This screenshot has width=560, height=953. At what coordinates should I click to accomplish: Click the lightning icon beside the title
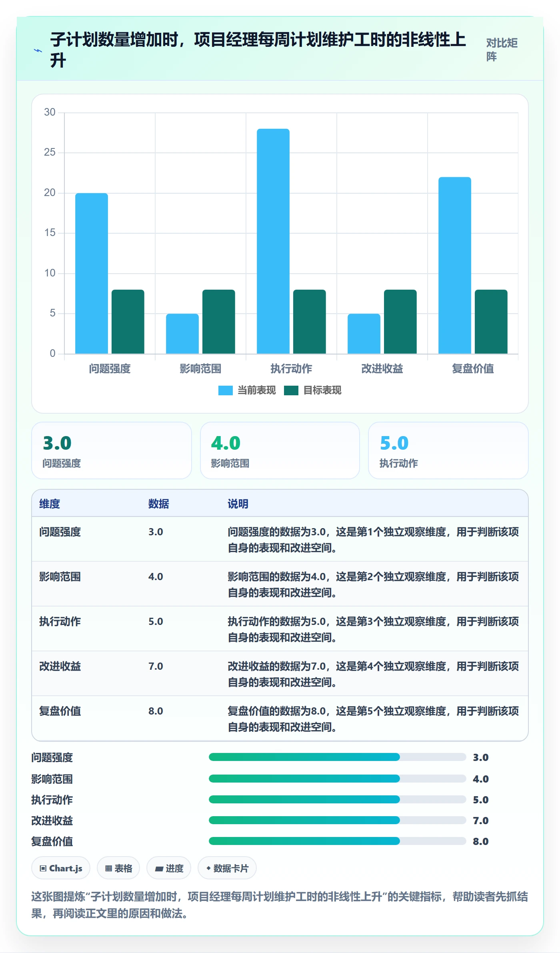[38, 50]
